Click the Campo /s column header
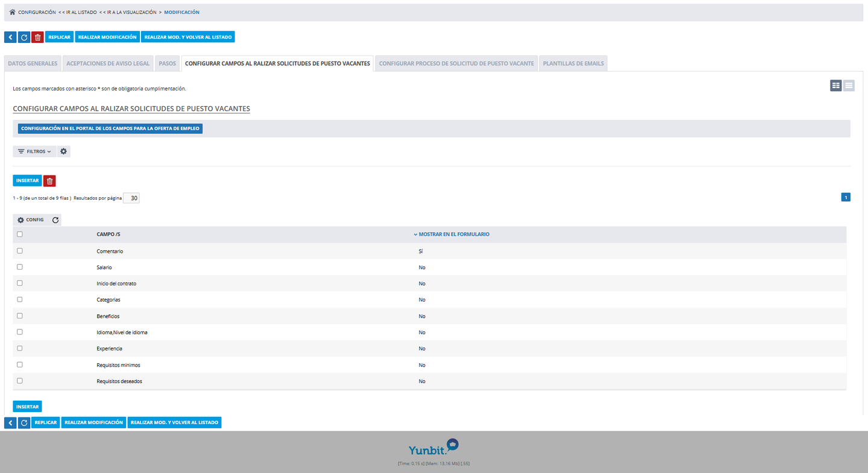The width and height of the screenshot is (868, 473). [x=108, y=234]
